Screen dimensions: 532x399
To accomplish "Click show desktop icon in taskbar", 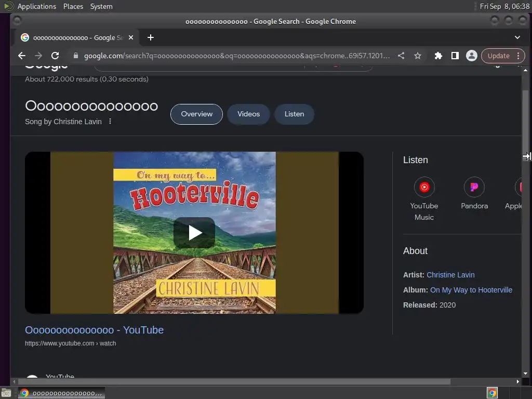I will pos(6,393).
